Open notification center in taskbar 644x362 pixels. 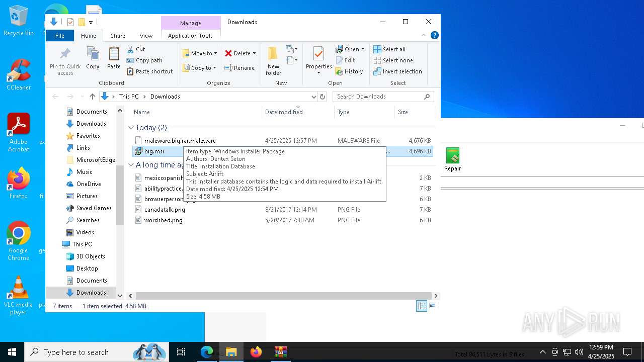tap(627, 352)
